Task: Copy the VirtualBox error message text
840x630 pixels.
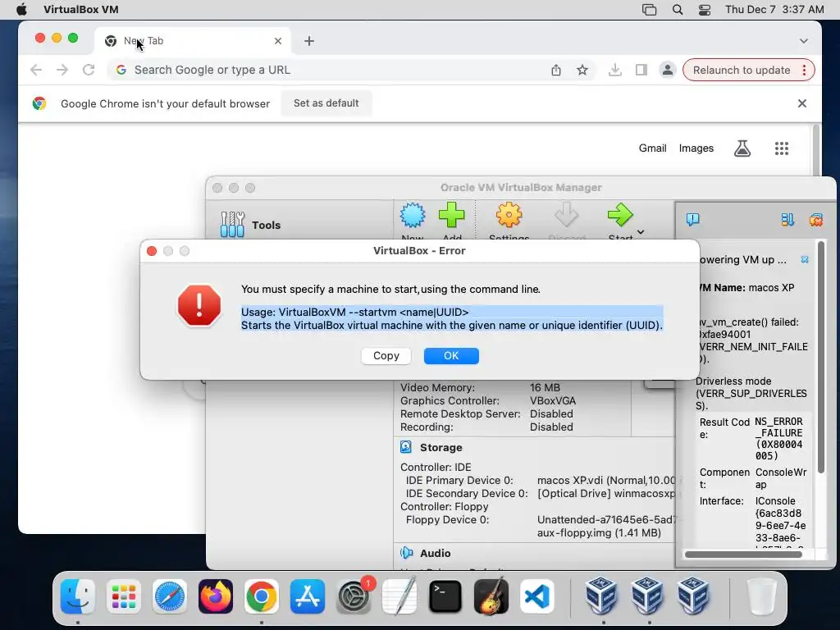Action: 386,356
